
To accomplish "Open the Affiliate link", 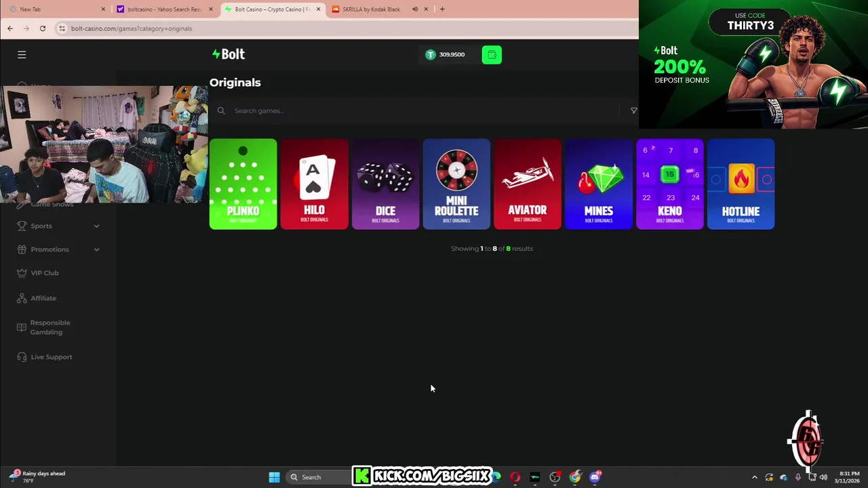I will (x=43, y=298).
